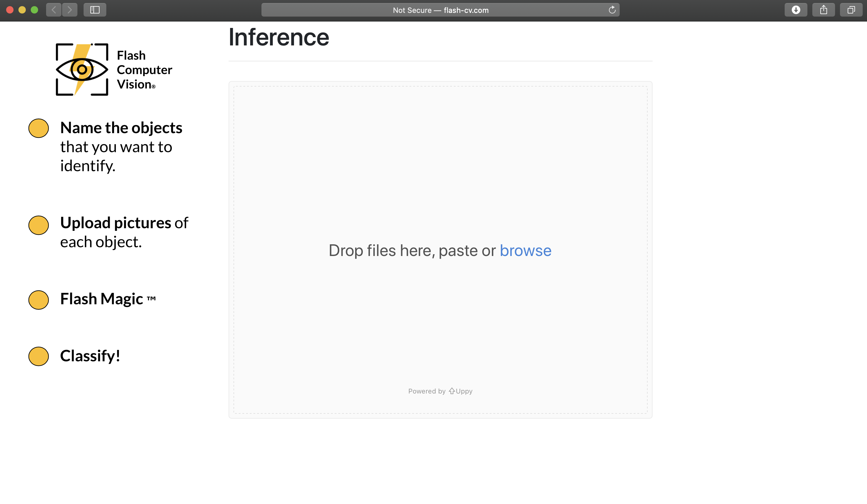Click the yellow circle beside Classify!
867x504 pixels.
[x=38, y=356]
